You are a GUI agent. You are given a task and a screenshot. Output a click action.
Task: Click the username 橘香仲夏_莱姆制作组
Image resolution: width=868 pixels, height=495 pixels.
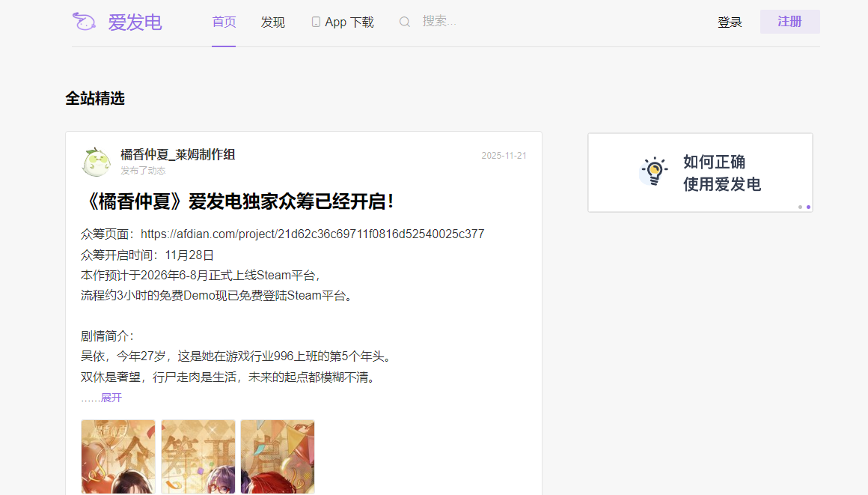click(x=176, y=155)
